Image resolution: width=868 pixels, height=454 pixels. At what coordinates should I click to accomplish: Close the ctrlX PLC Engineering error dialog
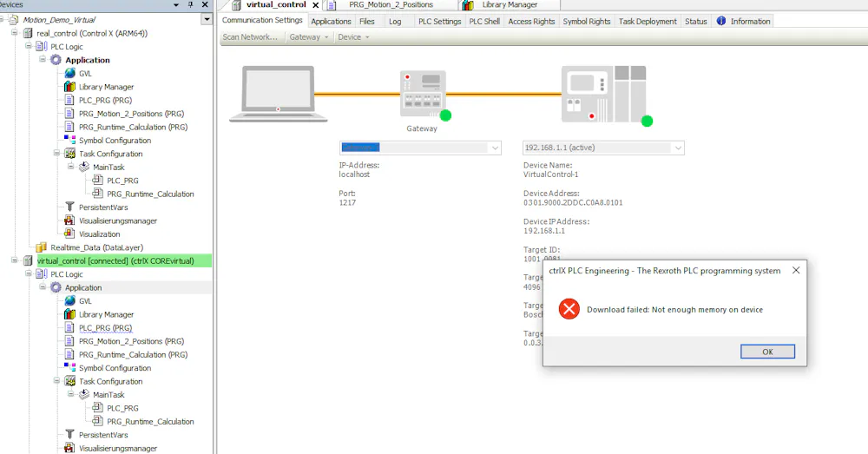[x=795, y=270]
